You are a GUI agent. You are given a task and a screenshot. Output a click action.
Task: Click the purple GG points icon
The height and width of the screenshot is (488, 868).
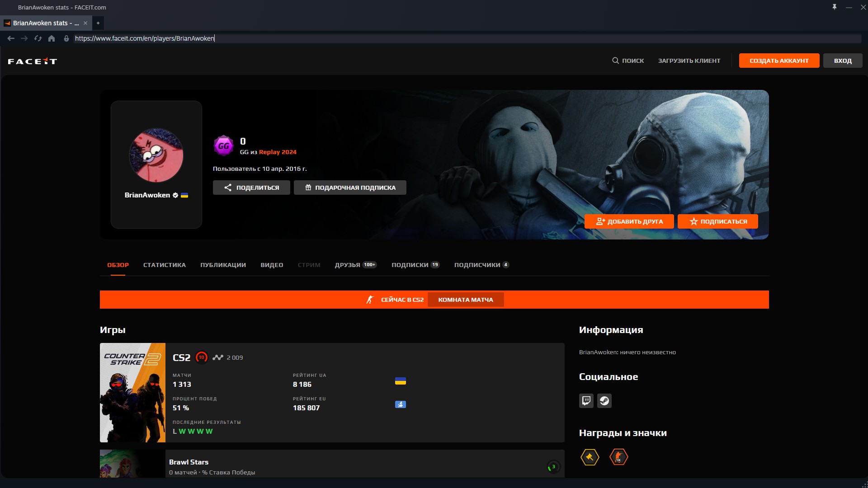(x=223, y=146)
